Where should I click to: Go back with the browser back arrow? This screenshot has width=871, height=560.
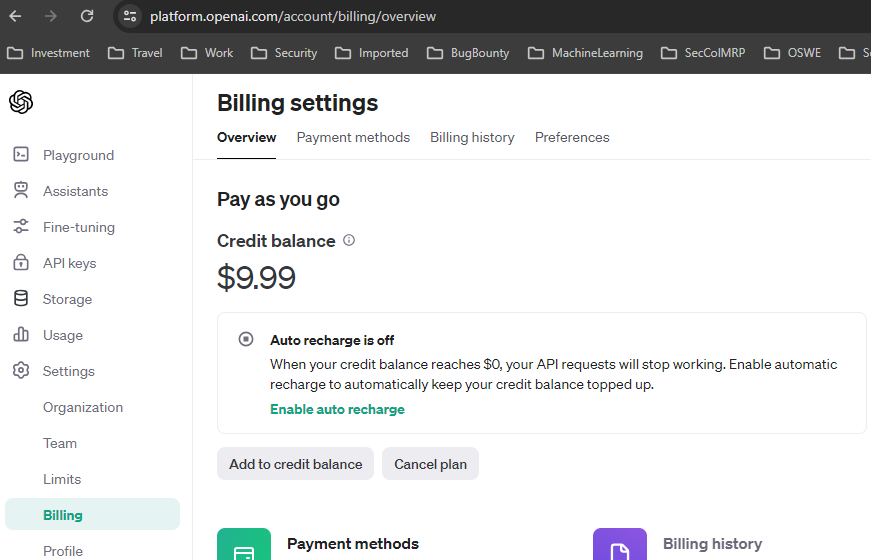pos(16,16)
